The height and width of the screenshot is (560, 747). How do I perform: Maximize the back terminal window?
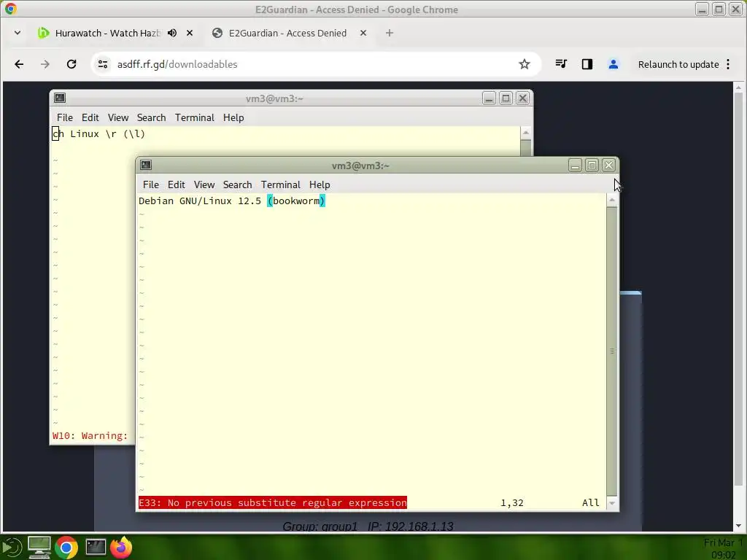click(506, 98)
